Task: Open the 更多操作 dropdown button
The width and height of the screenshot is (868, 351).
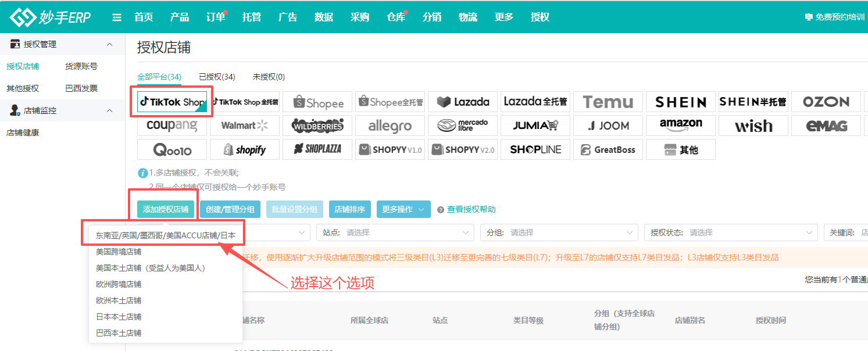Action: point(403,209)
